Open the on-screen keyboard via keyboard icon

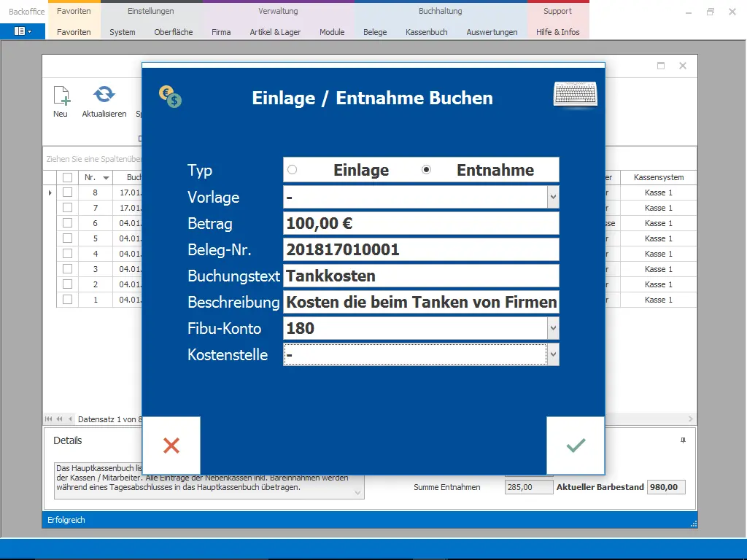coord(575,93)
